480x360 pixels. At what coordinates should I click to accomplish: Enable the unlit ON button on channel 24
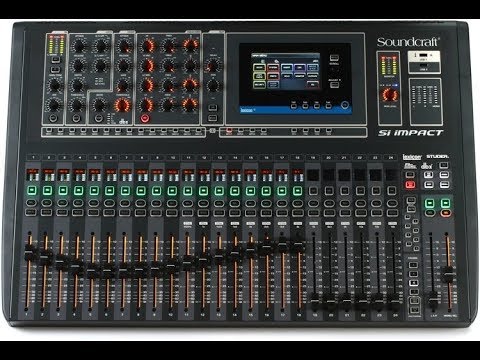click(391, 191)
